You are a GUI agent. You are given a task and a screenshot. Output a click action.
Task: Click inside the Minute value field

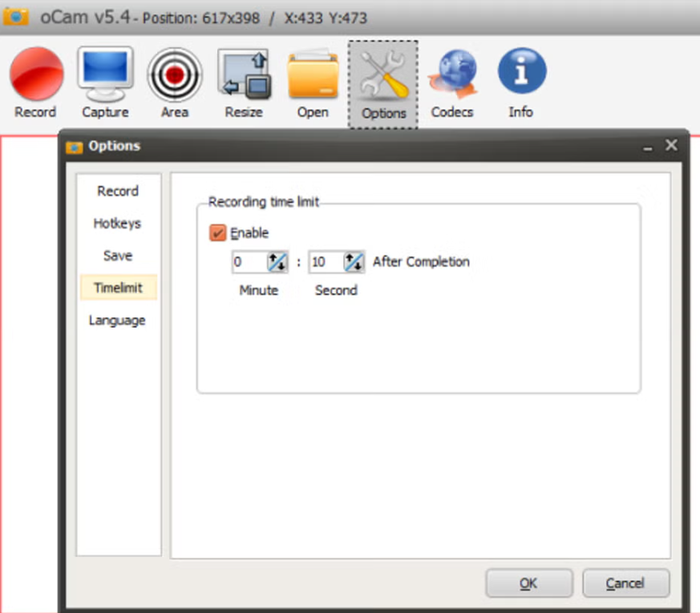(249, 262)
